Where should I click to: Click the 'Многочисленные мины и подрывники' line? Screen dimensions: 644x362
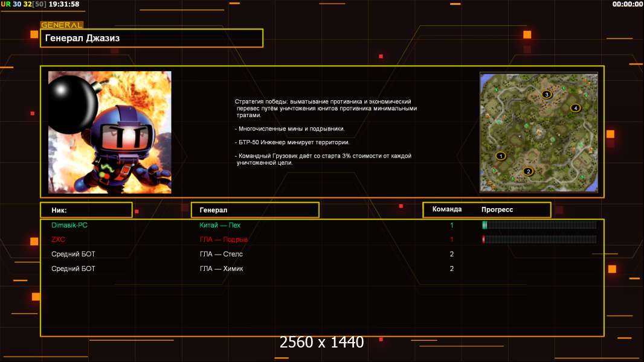(289, 129)
